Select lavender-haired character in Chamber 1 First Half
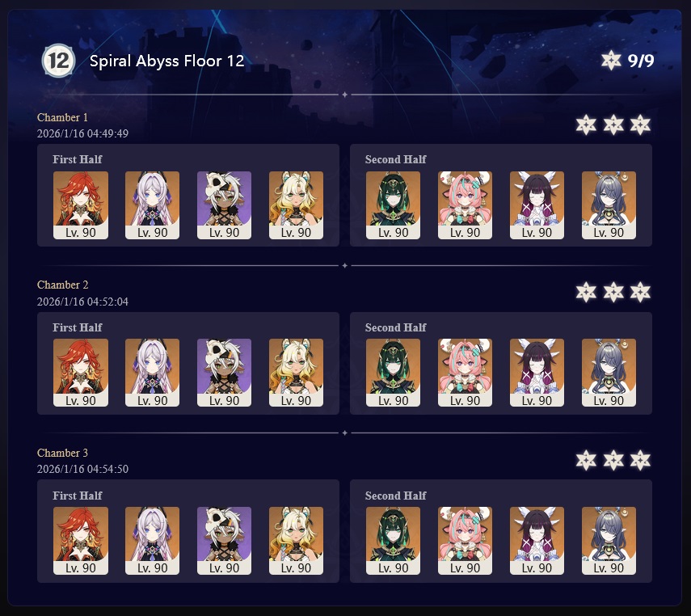 click(x=153, y=205)
